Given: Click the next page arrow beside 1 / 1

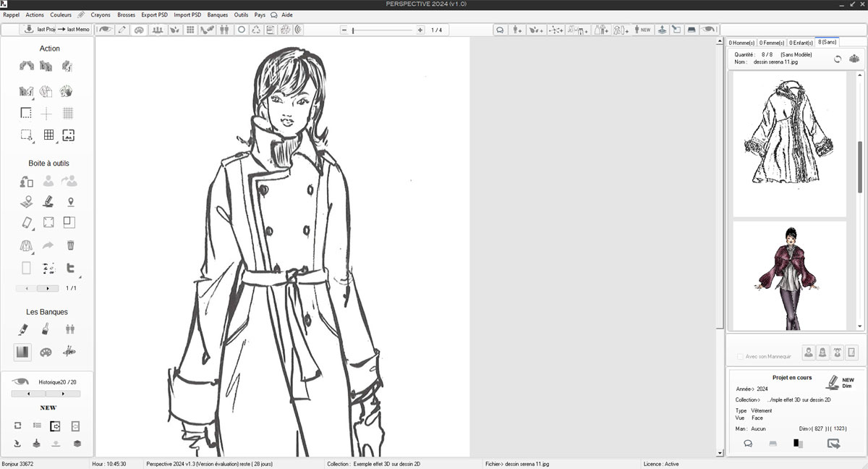Looking at the screenshot, I should click(x=48, y=288).
